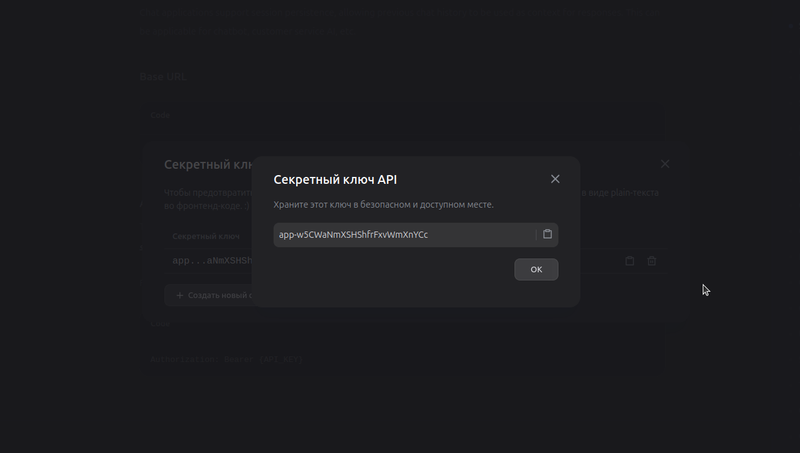Click the Секретный ключ column header
Image resolution: width=800 pixels, height=453 pixels.
point(206,236)
